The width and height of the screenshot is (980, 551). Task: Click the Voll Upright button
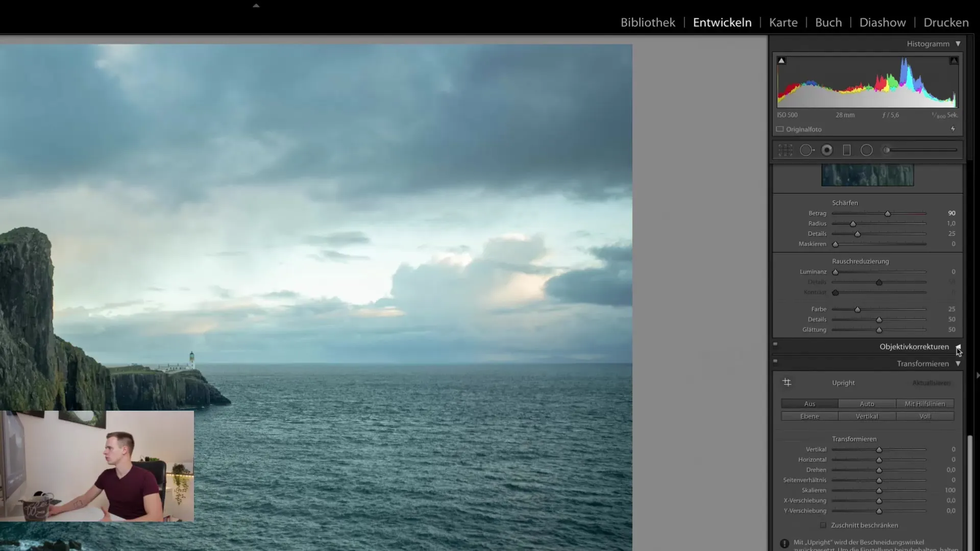tap(925, 416)
